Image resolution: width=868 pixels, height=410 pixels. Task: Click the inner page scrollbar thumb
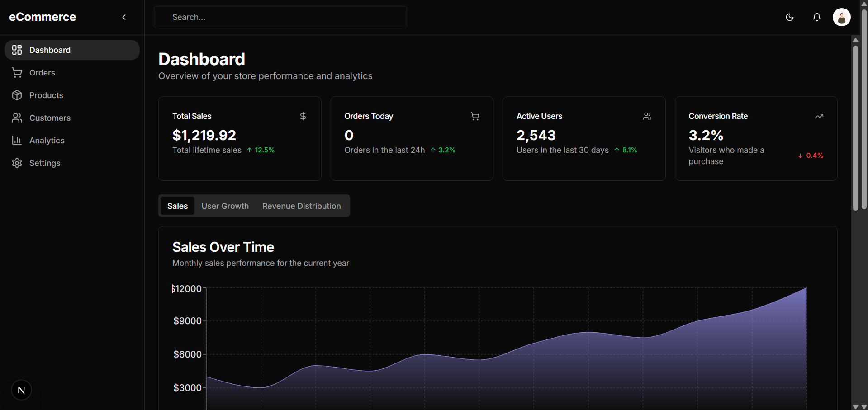tap(855, 127)
